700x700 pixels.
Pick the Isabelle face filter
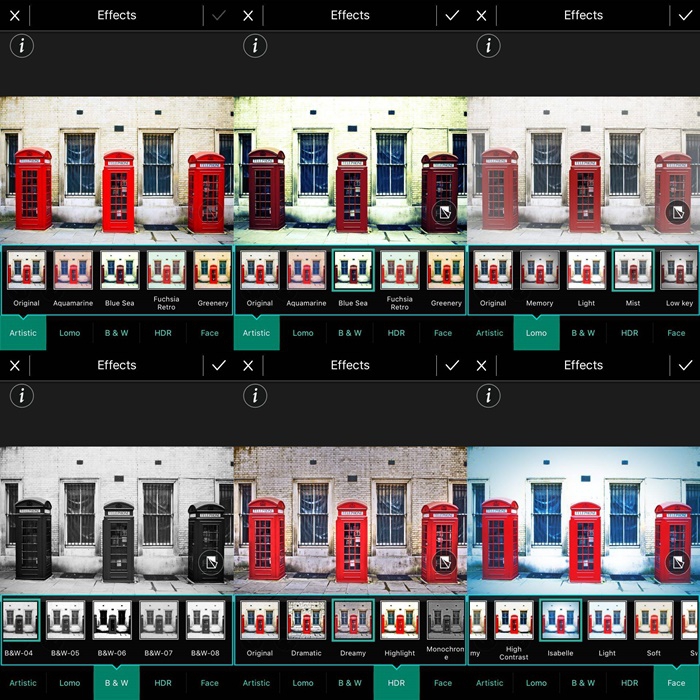(560, 620)
